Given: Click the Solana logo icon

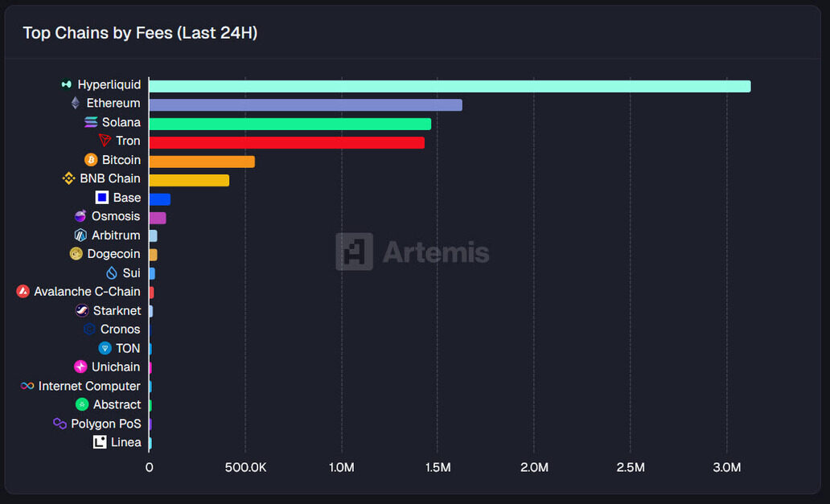Looking at the screenshot, I should (x=91, y=122).
